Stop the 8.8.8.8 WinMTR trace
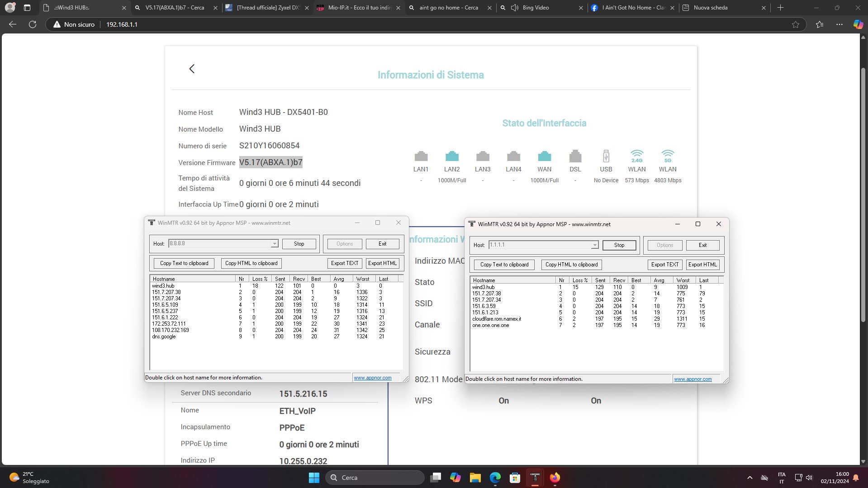The image size is (868, 488). [299, 244]
